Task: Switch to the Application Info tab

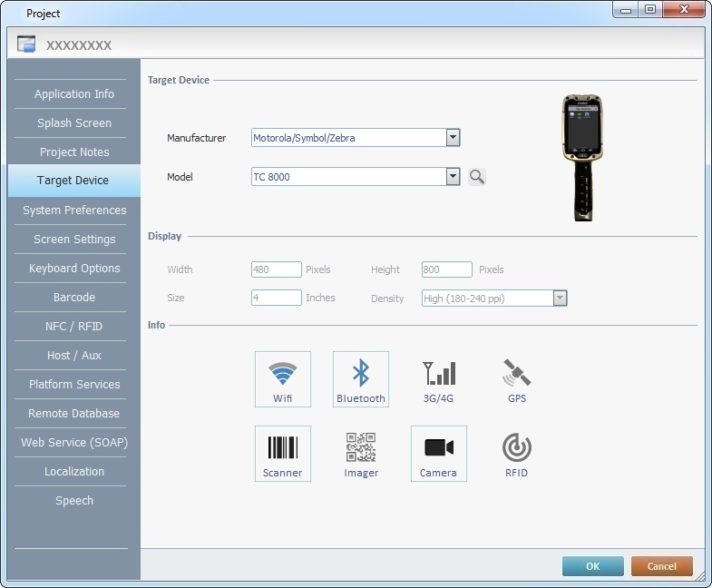Action: [x=74, y=94]
